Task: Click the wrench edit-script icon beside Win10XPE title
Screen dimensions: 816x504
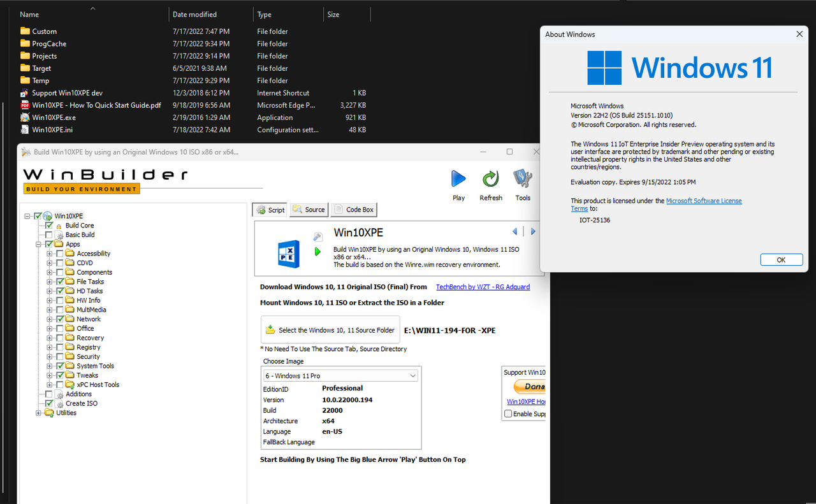Action: coord(317,236)
